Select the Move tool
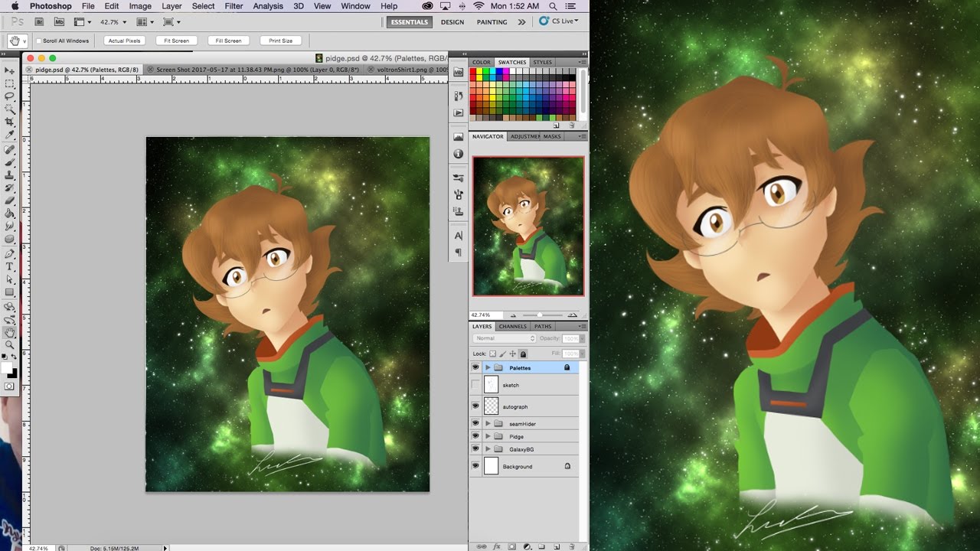This screenshot has height=551, width=980. 10,70
